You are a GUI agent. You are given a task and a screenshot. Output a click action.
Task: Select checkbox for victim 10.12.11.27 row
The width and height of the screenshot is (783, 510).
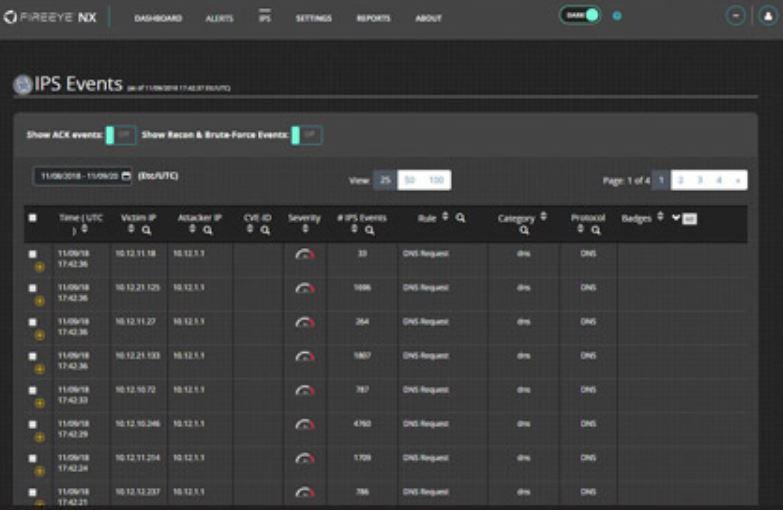coord(32,322)
